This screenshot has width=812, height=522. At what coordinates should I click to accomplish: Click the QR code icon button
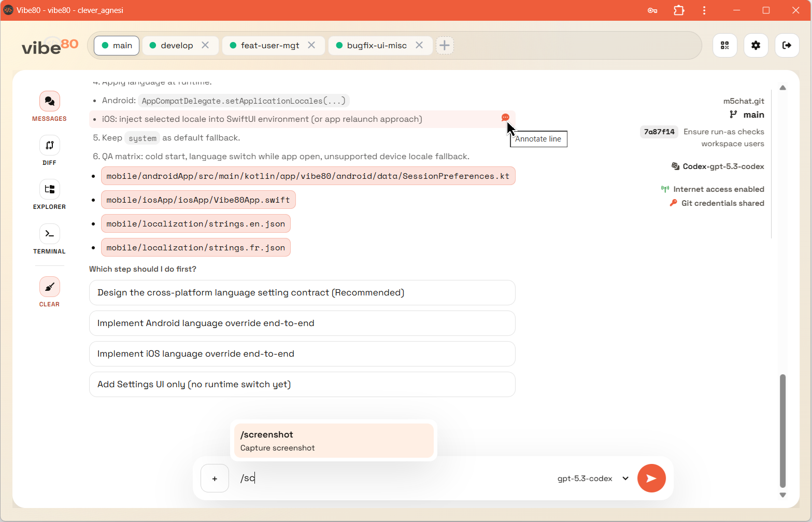(x=725, y=46)
